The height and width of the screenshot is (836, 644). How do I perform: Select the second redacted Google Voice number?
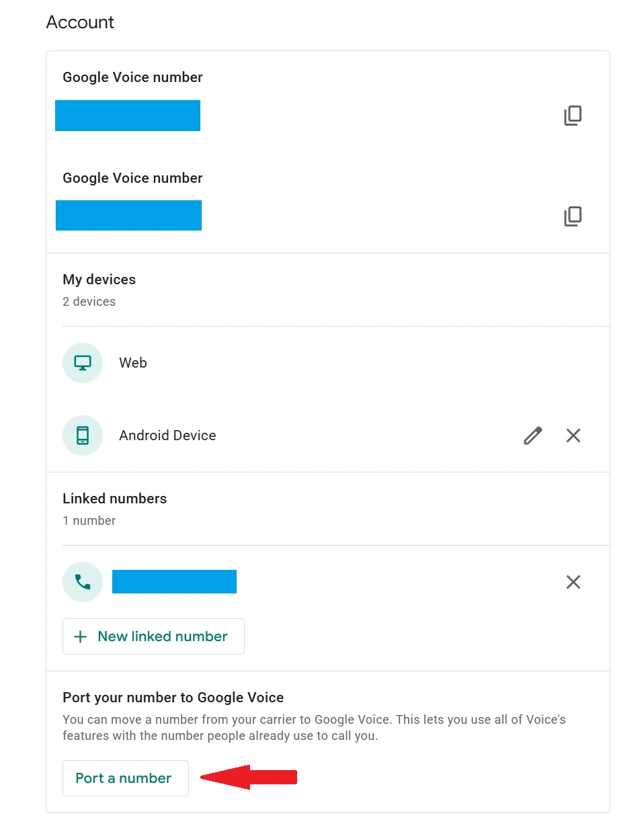[x=128, y=216]
